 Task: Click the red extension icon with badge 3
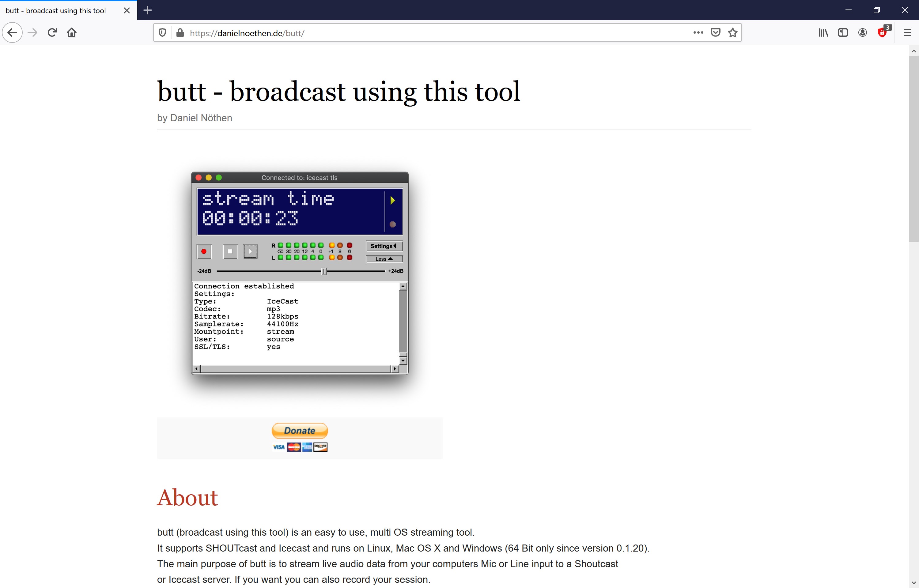pyautogui.click(x=882, y=33)
